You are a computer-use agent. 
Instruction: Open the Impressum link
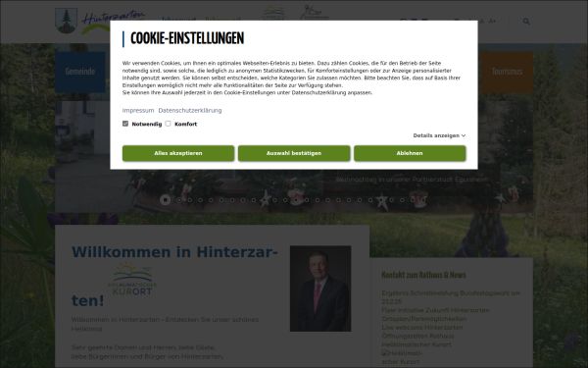pos(138,110)
